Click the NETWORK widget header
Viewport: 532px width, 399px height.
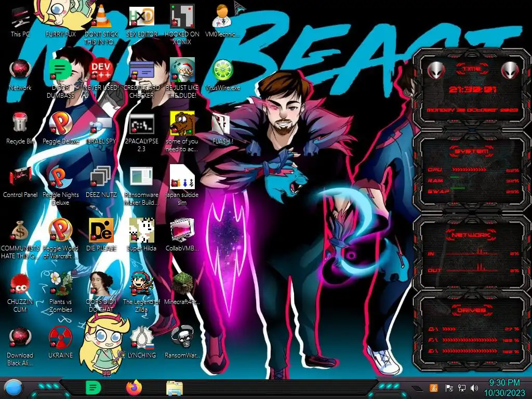point(471,235)
